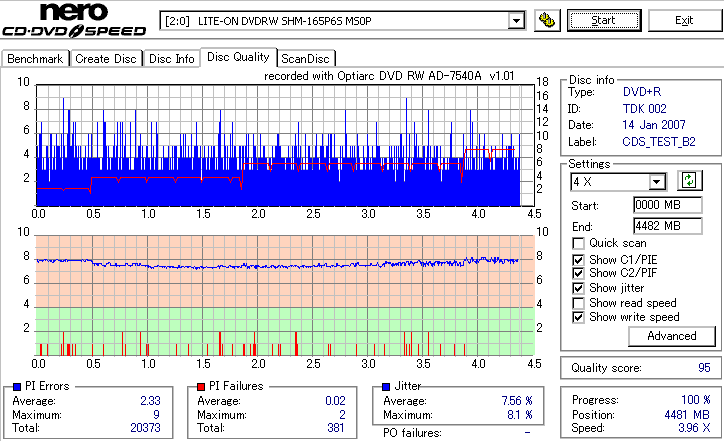The image size is (724, 441).
Task: Click the End 4482 MB field
Action: tap(667, 226)
